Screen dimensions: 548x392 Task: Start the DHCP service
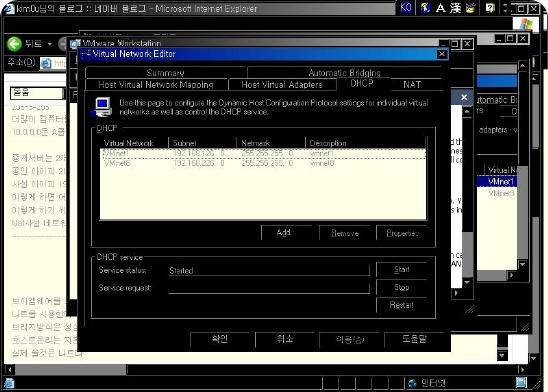(402, 269)
